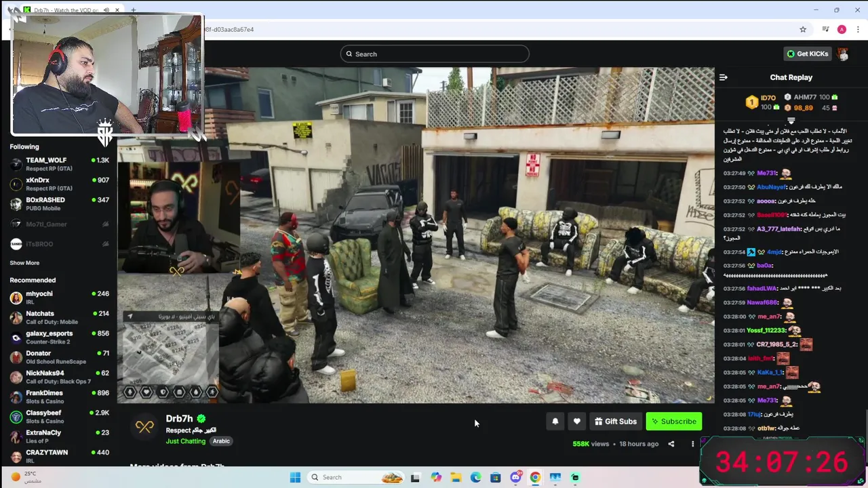The height and width of the screenshot is (488, 868).
Task: Open the profile avatar beside Get KICKs
Action: [x=843, y=54]
